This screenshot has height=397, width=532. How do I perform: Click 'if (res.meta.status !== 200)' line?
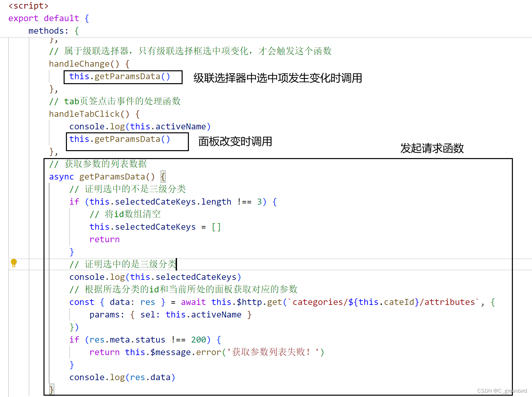pyautogui.click(x=145, y=340)
